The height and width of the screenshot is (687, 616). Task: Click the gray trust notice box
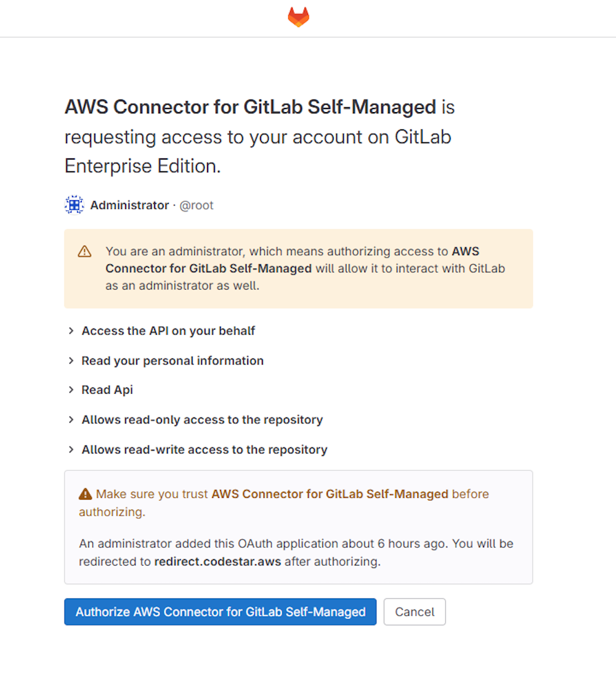coord(299,527)
